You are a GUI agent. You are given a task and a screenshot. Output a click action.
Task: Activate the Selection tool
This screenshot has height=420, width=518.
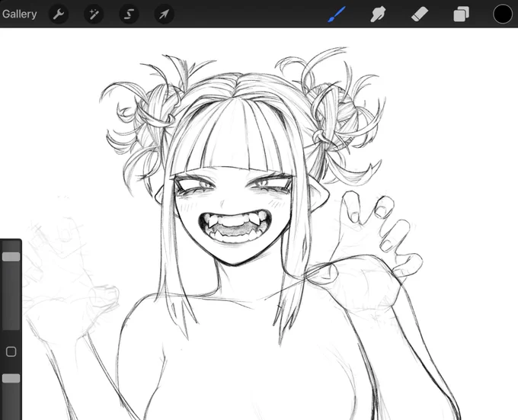(129, 14)
